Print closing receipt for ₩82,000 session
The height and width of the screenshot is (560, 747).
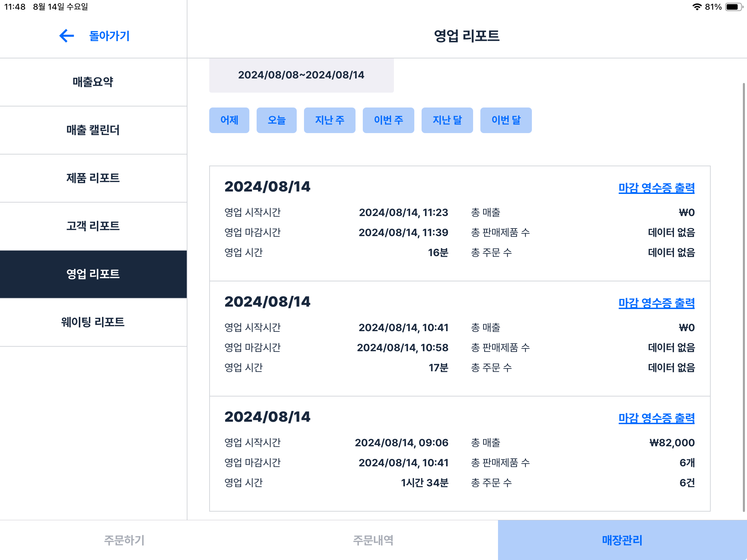pos(656,418)
